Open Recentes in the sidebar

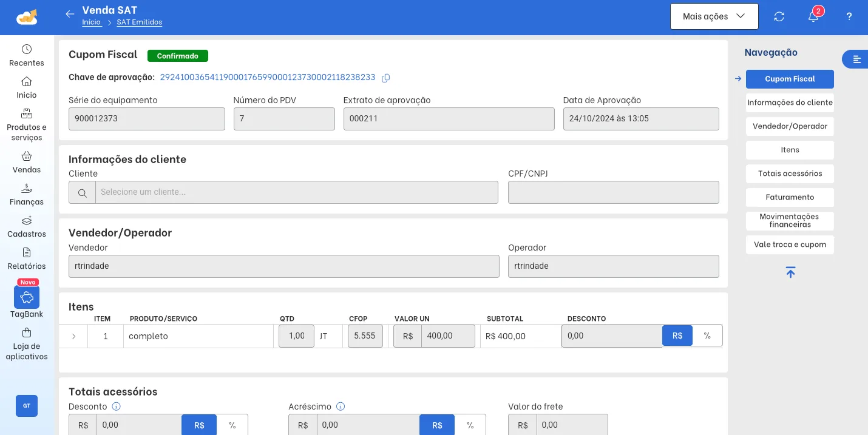27,55
